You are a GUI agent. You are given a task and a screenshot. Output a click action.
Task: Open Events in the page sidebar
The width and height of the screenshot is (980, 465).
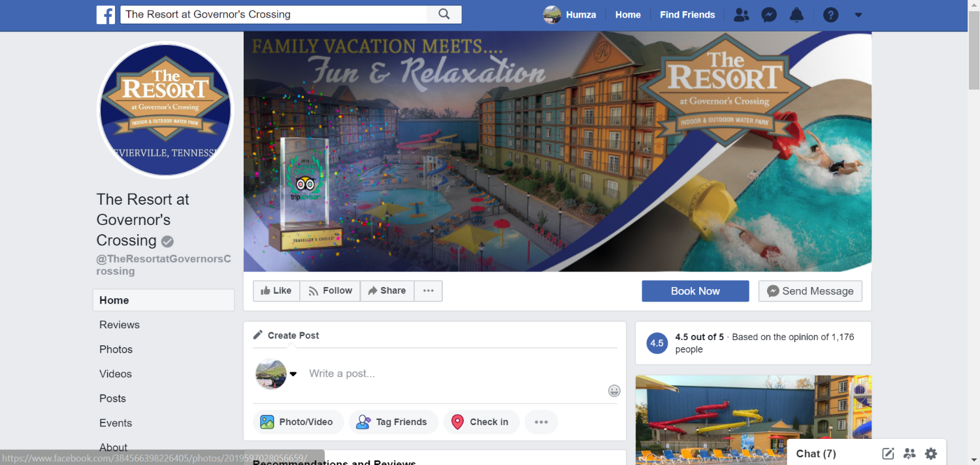pos(116,423)
